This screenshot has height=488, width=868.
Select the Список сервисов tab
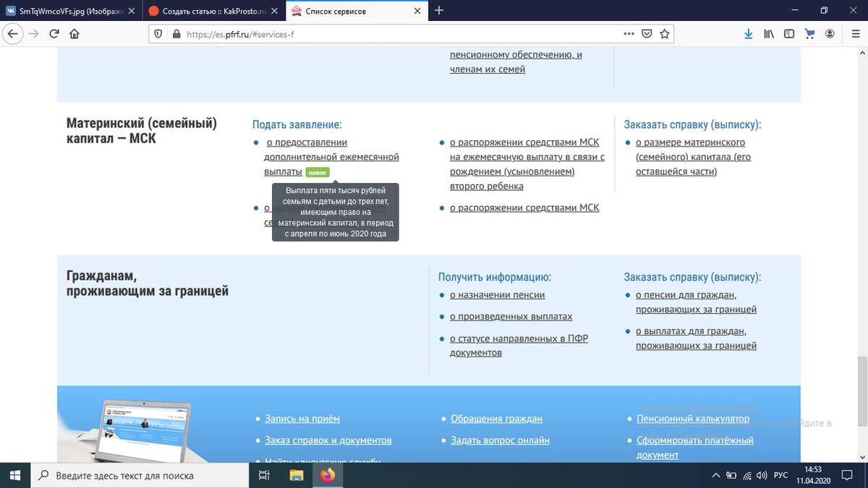coord(357,11)
